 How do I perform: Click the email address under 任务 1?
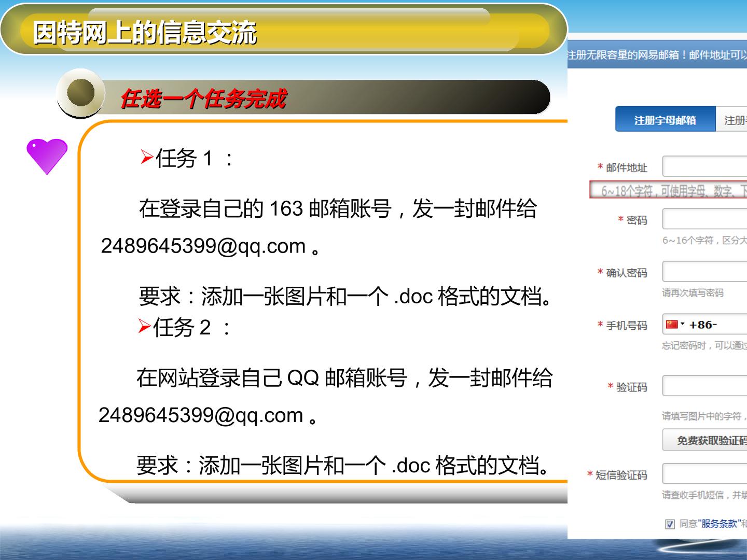coord(203,246)
